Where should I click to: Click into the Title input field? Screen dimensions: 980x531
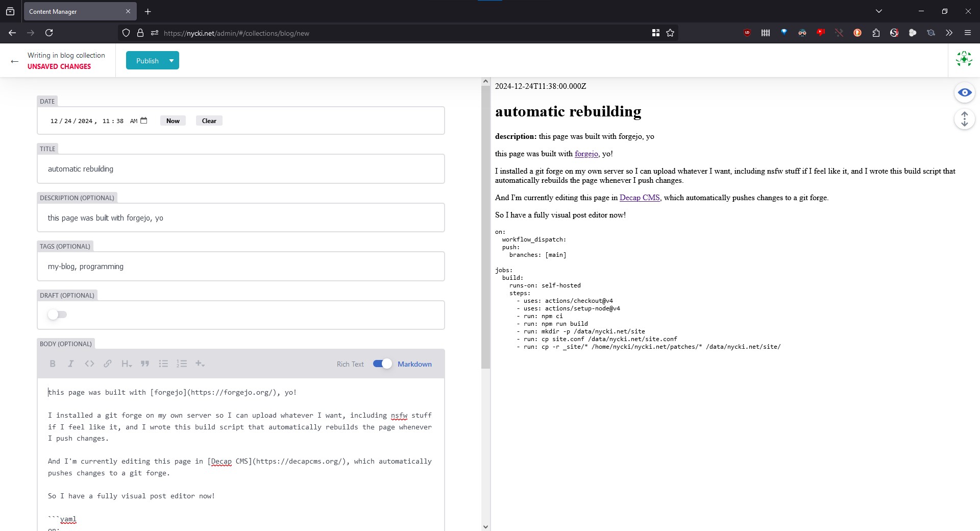pos(240,169)
